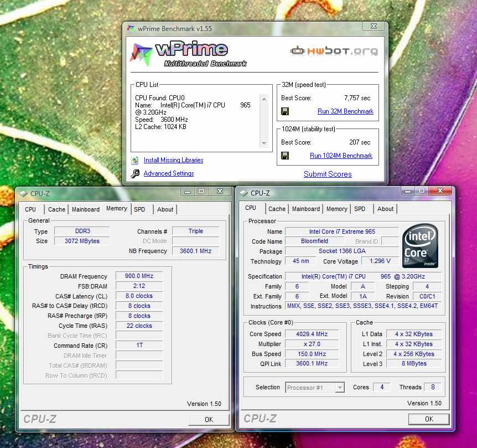Switch to Memory tab in right CPU-Z window
The width and height of the screenshot is (477, 448).
pos(337,209)
